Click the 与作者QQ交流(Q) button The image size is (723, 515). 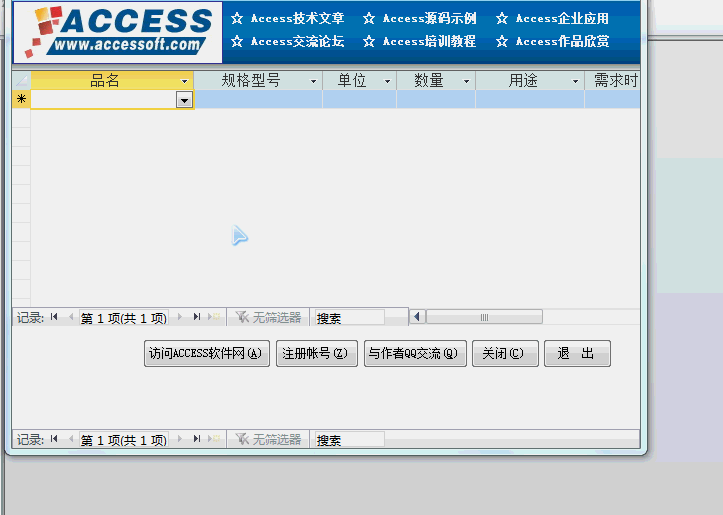(415, 354)
